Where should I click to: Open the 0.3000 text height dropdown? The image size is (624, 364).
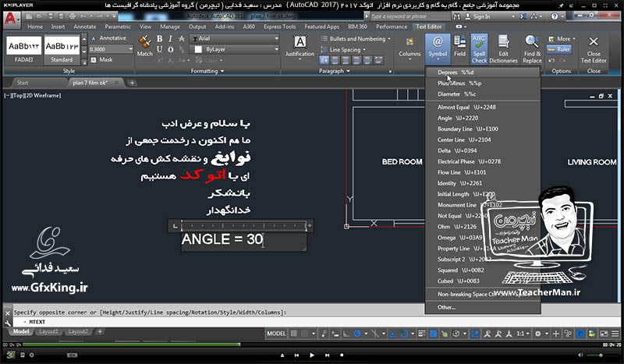tap(130, 49)
